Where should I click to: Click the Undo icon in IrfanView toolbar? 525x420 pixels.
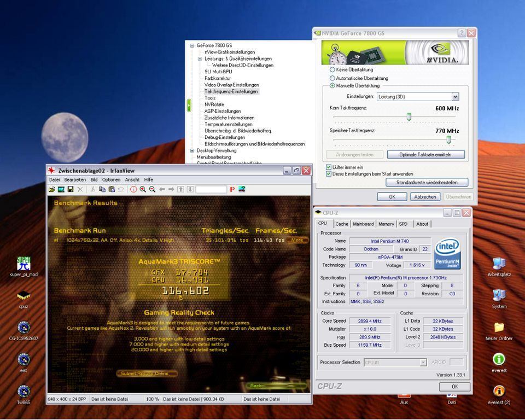coord(121,190)
